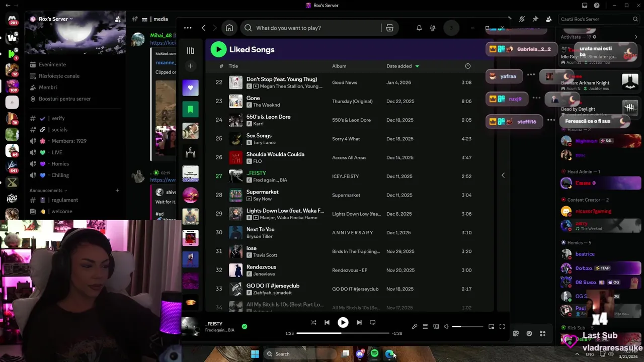Open Spotify from the Windows taskbar
Screen dimensions: 644x362
coord(374,354)
